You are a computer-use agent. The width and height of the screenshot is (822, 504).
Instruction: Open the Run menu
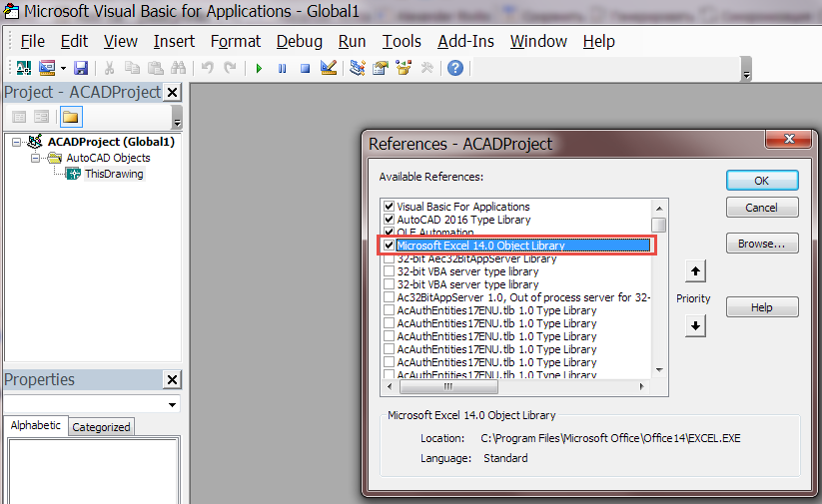352,41
